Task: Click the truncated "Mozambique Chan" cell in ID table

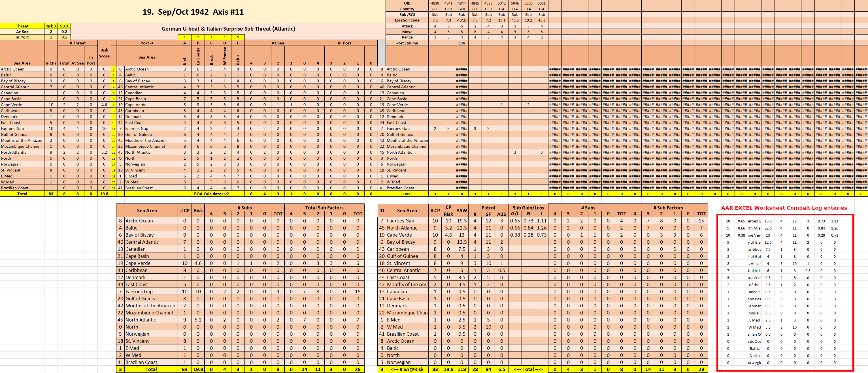Action: [x=407, y=313]
